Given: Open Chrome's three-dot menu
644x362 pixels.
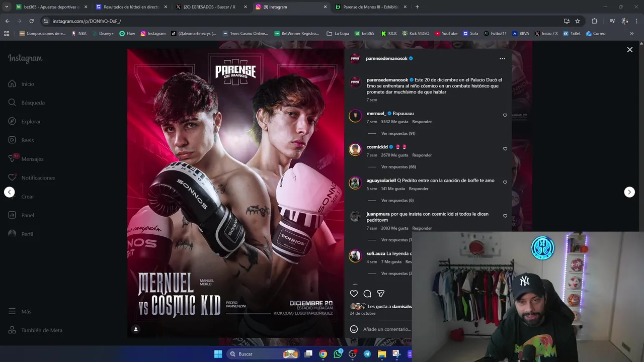Looking at the screenshot, I should point(637,21).
